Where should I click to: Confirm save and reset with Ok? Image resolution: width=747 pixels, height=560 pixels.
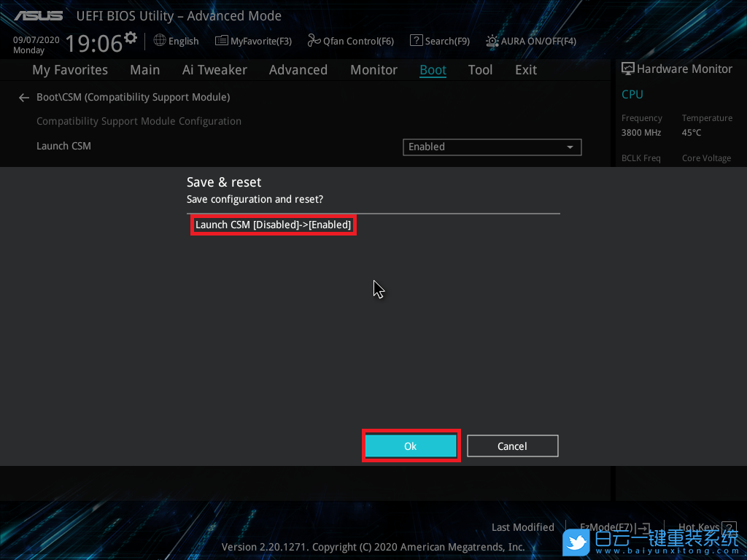pyautogui.click(x=411, y=446)
